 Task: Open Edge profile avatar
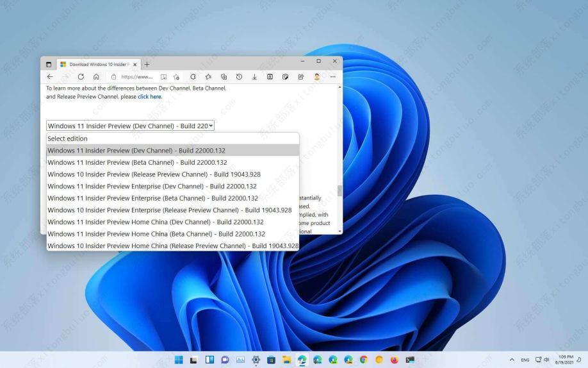[x=316, y=76]
